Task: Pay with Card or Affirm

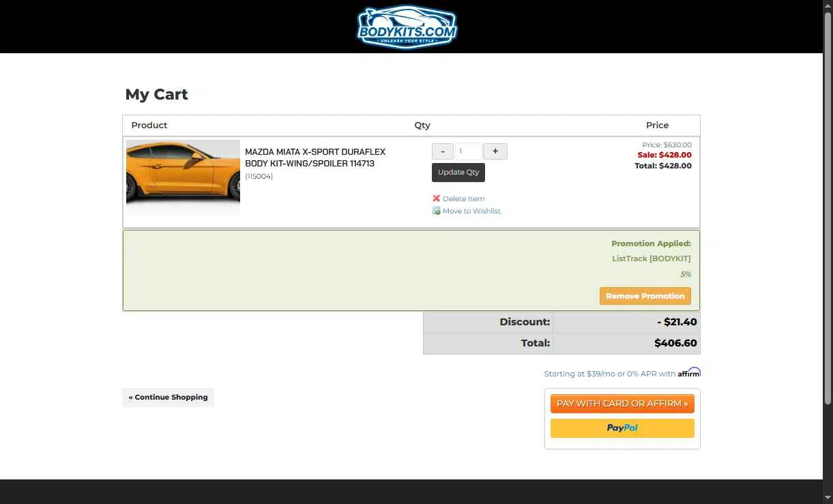Action: (x=622, y=404)
